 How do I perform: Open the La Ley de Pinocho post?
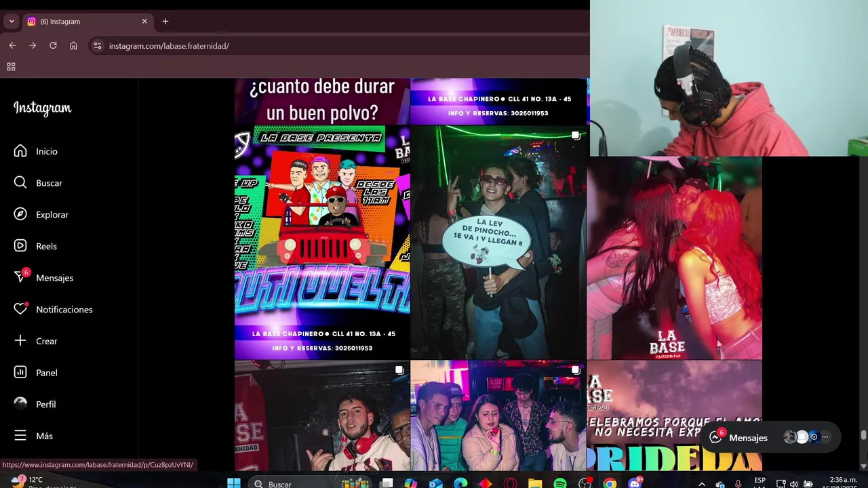pyautogui.click(x=498, y=242)
